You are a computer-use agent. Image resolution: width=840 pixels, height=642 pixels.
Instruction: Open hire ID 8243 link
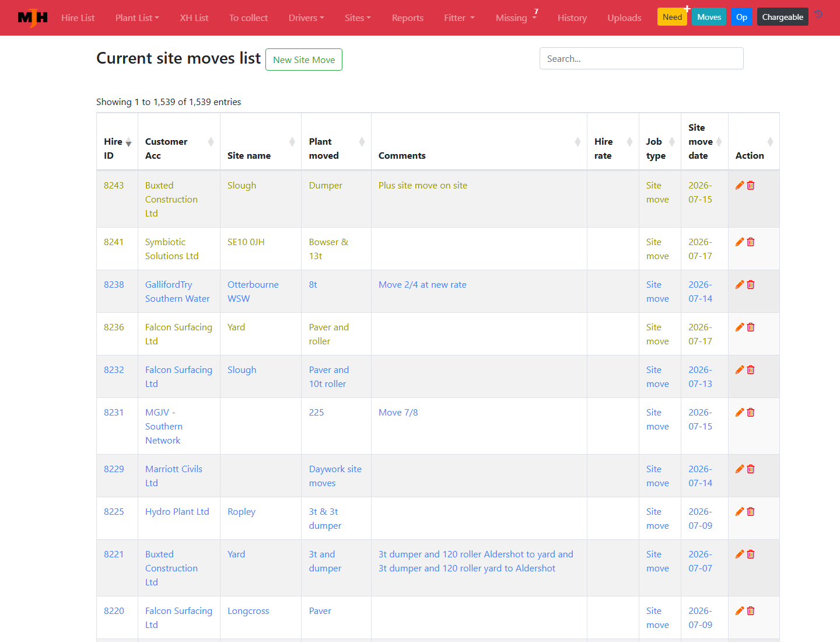(x=114, y=185)
